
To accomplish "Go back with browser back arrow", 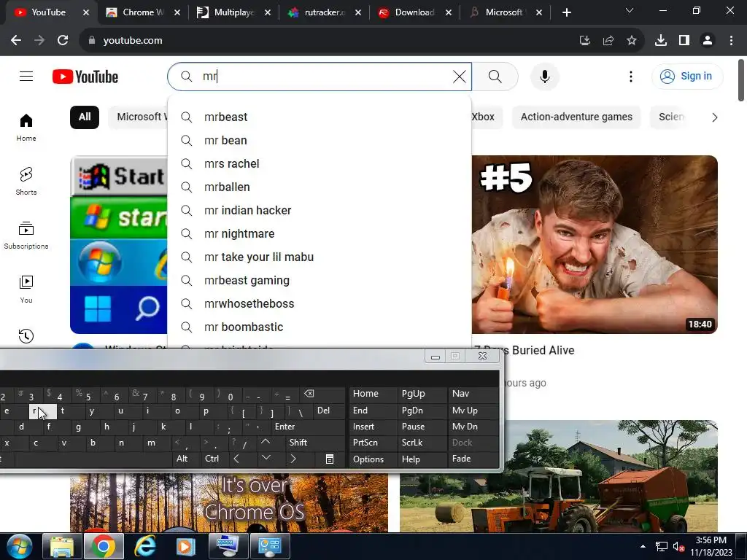I will point(16,41).
